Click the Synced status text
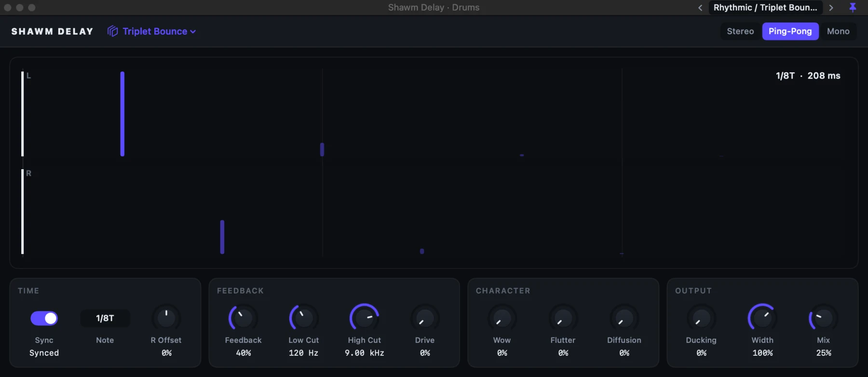 click(44, 353)
